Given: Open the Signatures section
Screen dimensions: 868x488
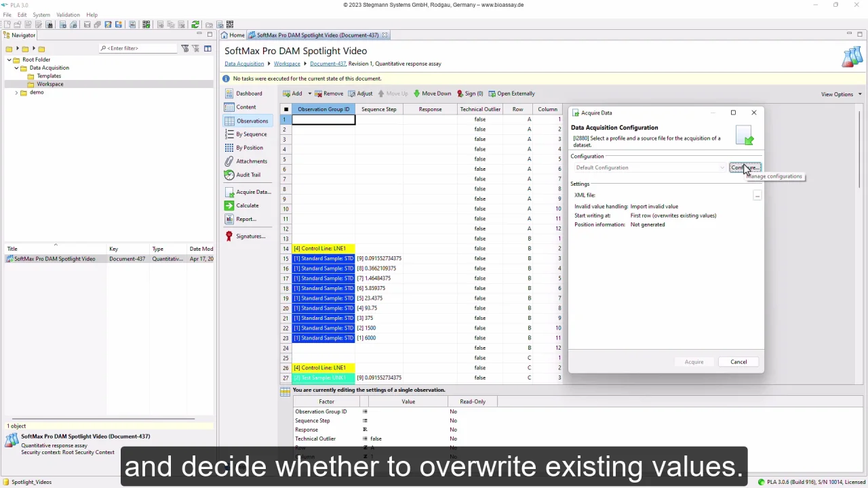Looking at the screenshot, I should point(245,236).
